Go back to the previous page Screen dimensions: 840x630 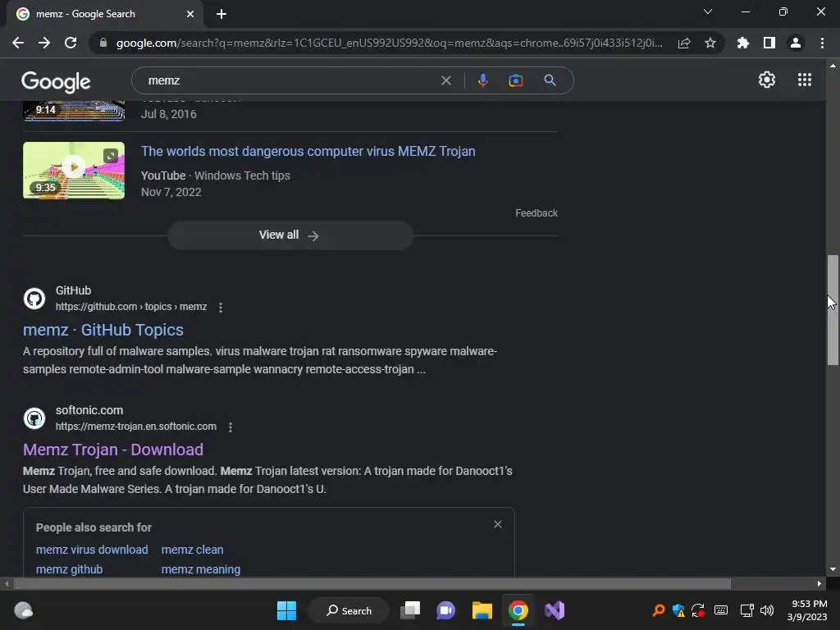18,43
